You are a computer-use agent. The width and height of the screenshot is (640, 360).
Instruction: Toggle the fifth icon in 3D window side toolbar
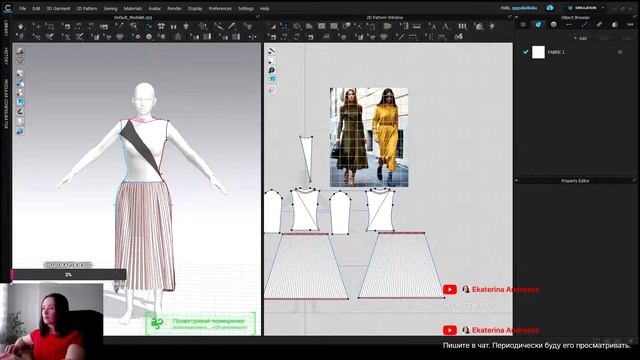(x=20, y=92)
